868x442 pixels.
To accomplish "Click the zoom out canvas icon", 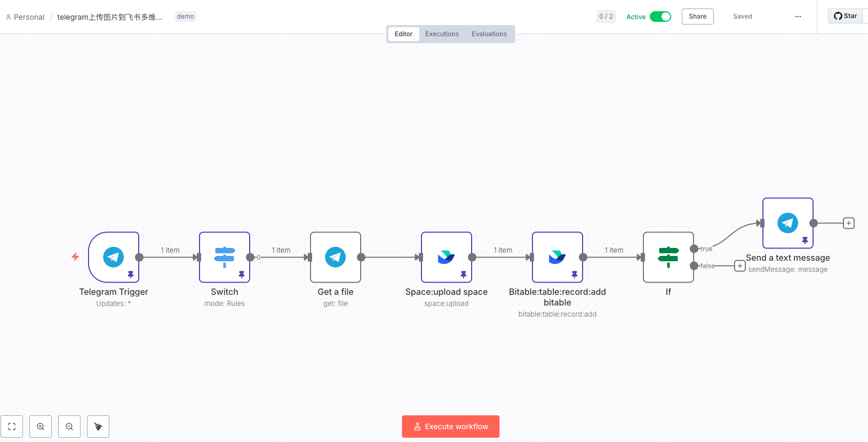I will pyautogui.click(x=69, y=427).
